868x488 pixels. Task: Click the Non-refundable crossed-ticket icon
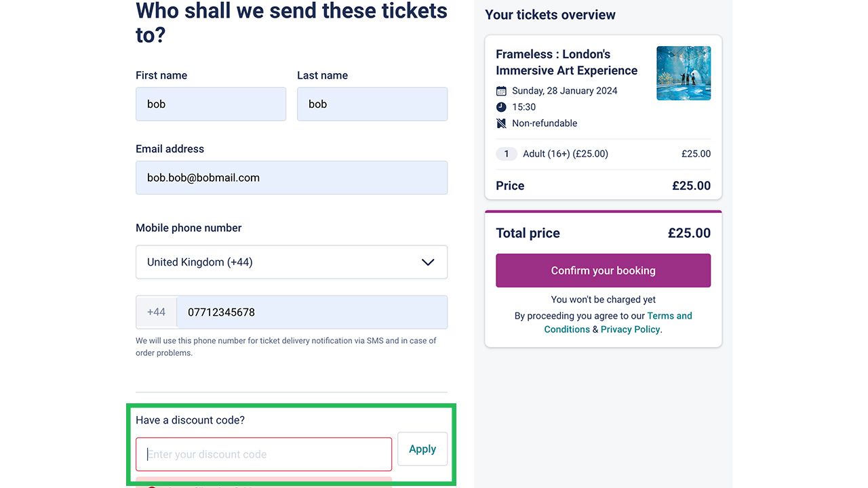point(501,123)
